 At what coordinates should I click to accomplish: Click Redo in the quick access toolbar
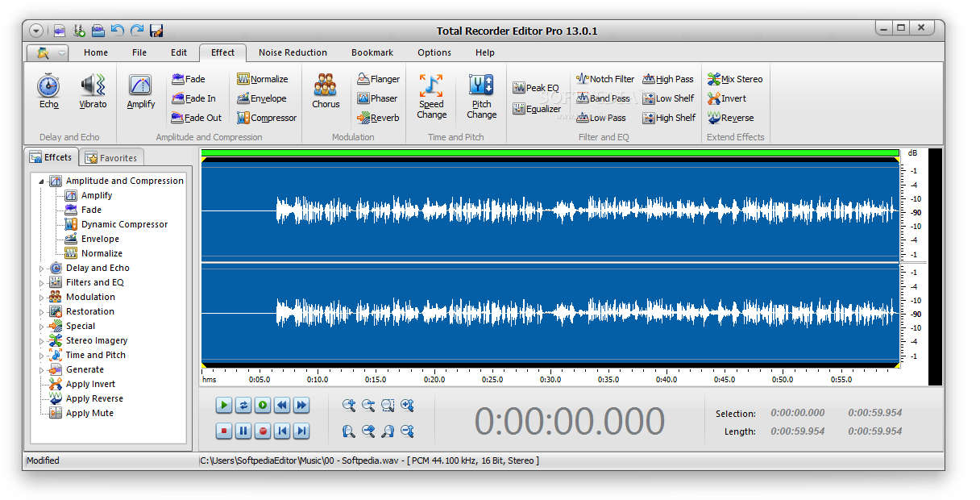[137, 31]
